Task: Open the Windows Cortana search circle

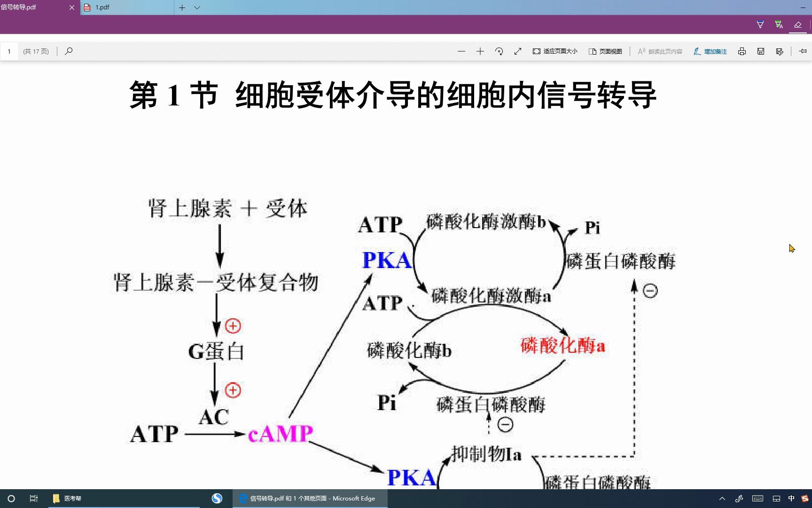Action: tap(11, 499)
